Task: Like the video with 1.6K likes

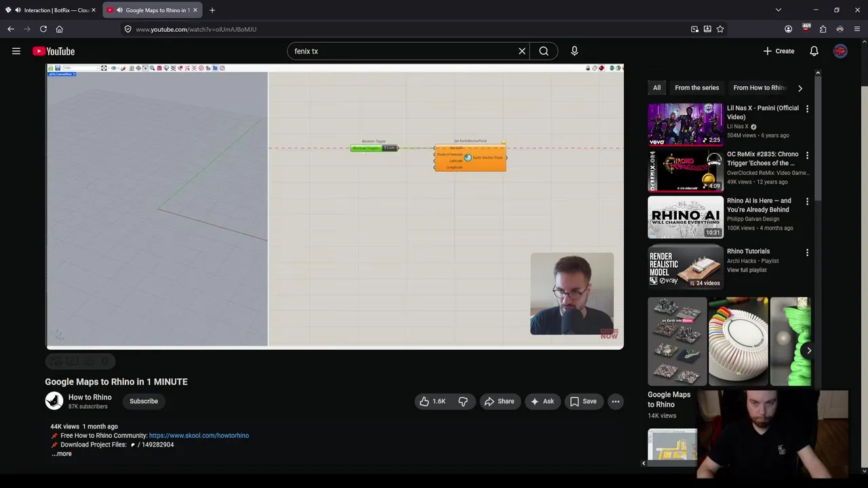Action: tap(432, 401)
